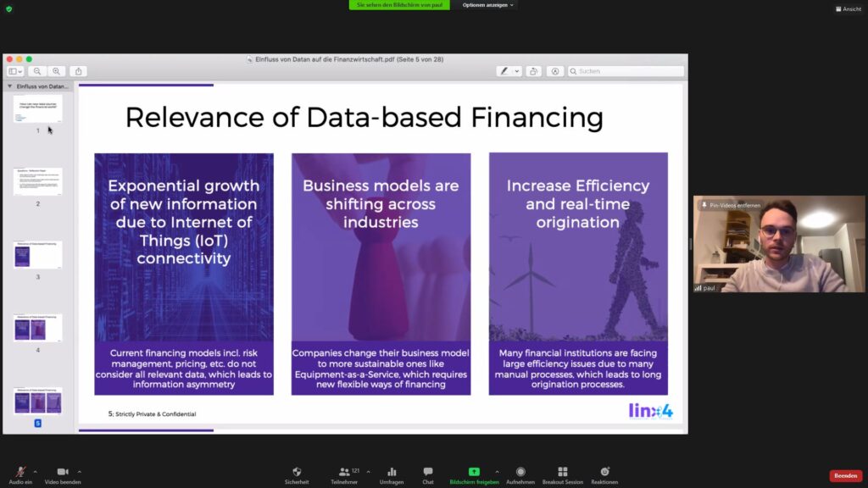Collapse the Einfluss von Datan sidebar section
The width and height of the screenshot is (868, 488).
[x=9, y=86]
